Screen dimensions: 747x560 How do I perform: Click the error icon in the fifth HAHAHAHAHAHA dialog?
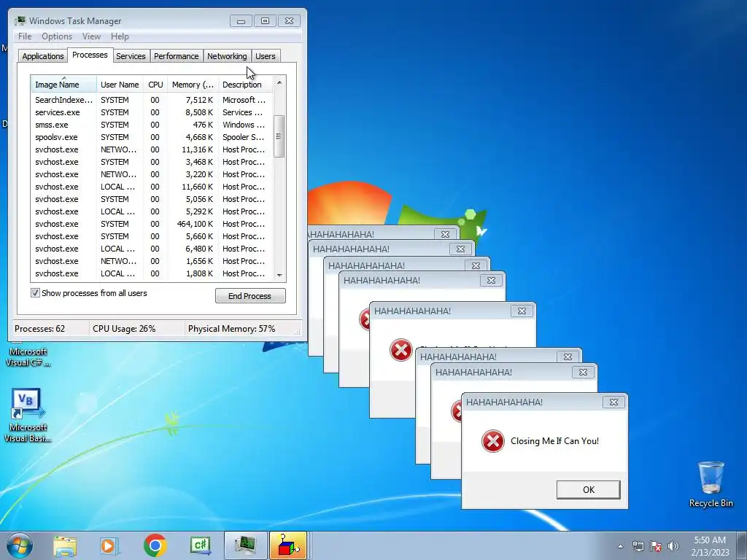coord(401,350)
